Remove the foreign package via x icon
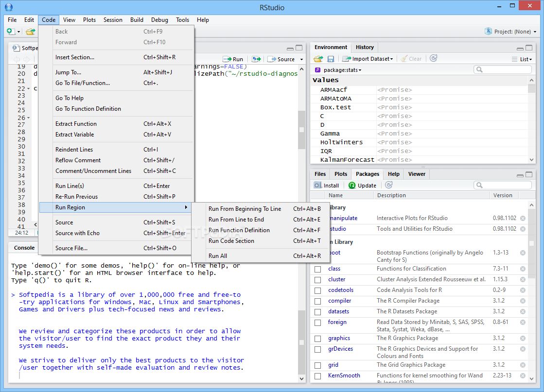This screenshot has width=544, height=392. (x=523, y=323)
